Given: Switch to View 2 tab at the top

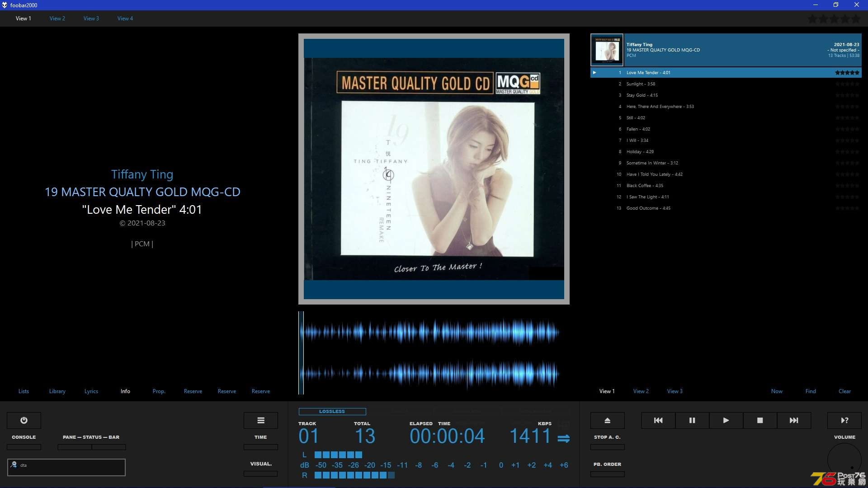Looking at the screenshot, I should (57, 19).
